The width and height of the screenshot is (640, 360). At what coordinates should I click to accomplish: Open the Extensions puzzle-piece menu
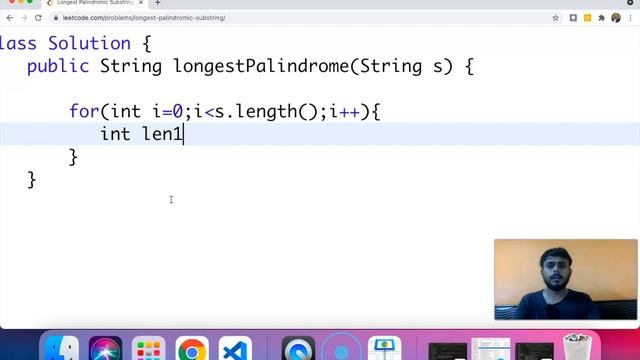click(x=601, y=18)
